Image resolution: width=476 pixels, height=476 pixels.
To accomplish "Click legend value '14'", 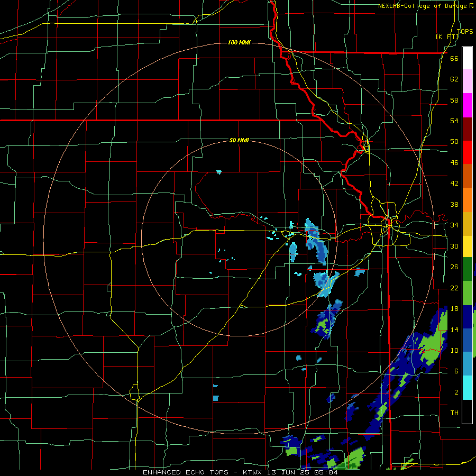I will (454, 329).
